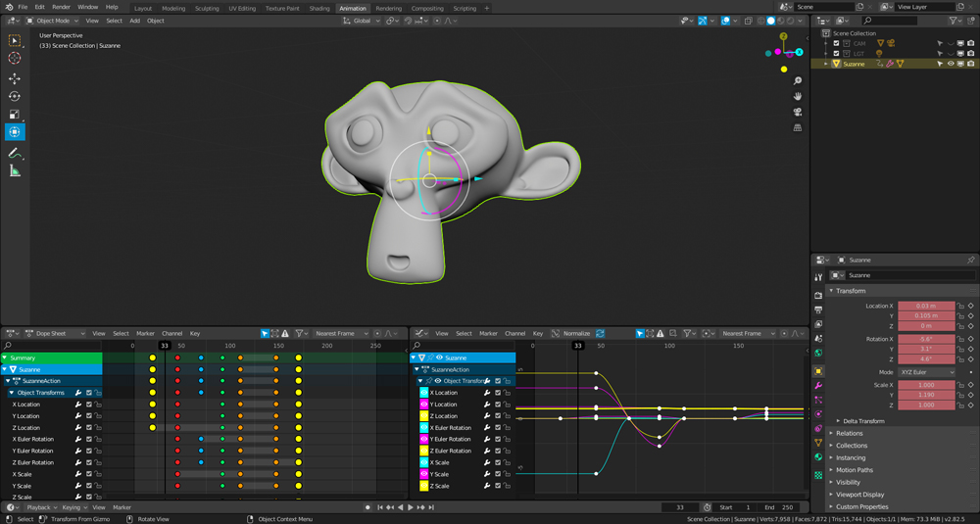Image resolution: width=980 pixels, height=524 pixels.
Task: Click the zoom magnifier in viewport navigation
Action: [x=798, y=80]
